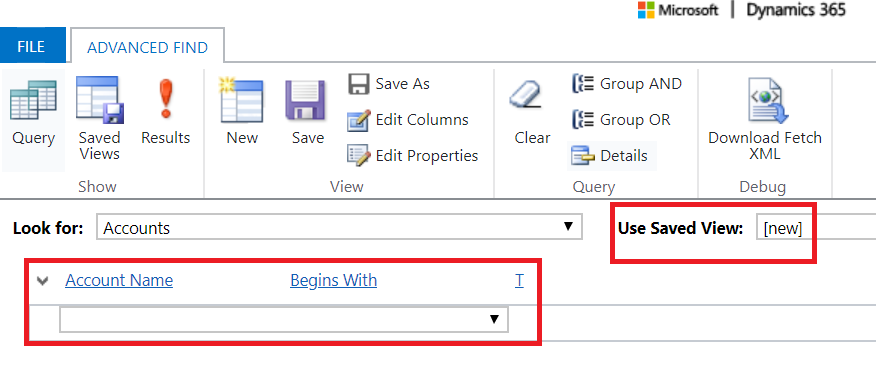Image resolution: width=876 pixels, height=390 pixels.
Task: Click the Use Saved View label
Action: coord(680,228)
